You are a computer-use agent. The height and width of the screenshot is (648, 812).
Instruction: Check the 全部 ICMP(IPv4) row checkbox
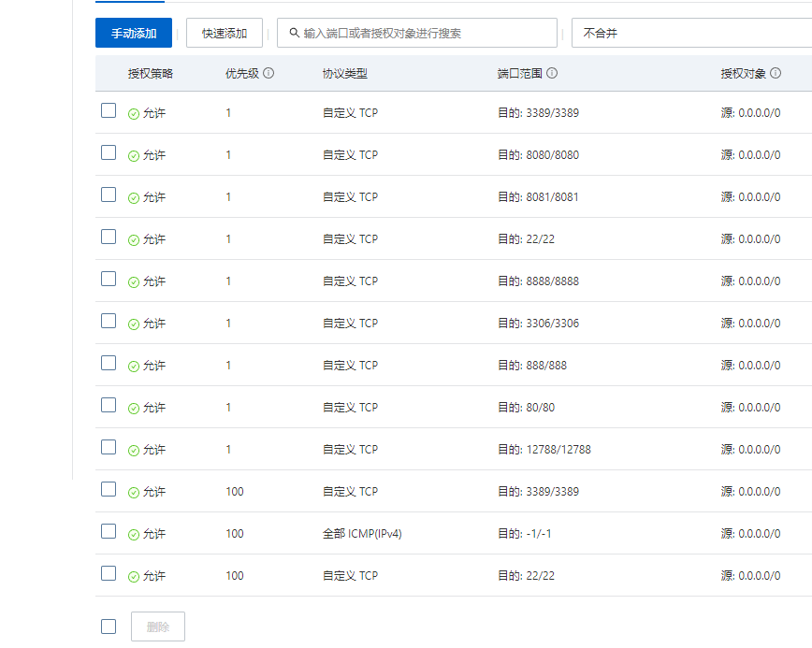click(x=109, y=531)
